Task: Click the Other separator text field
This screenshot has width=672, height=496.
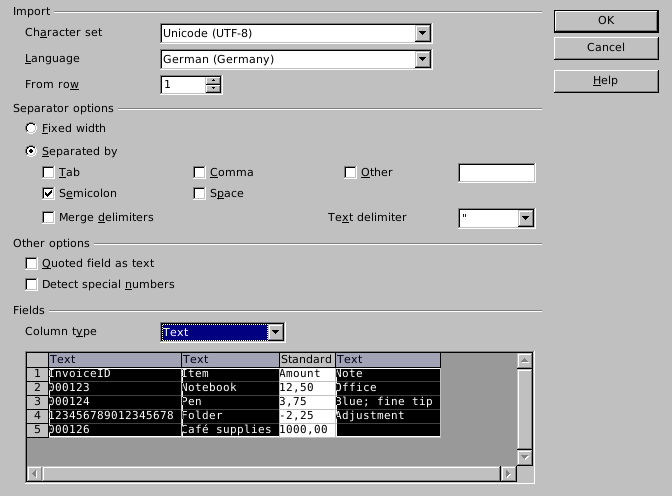Action: click(x=497, y=173)
